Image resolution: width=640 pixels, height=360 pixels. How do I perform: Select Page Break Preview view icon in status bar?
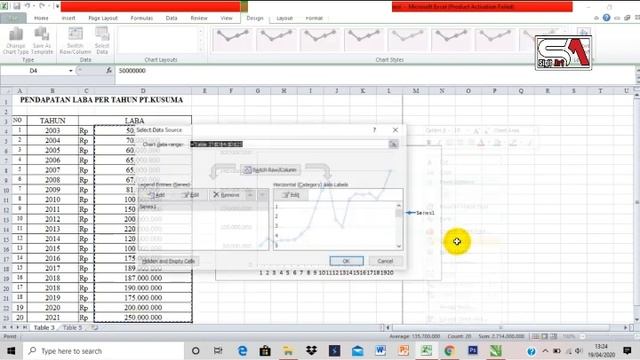click(553, 336)
